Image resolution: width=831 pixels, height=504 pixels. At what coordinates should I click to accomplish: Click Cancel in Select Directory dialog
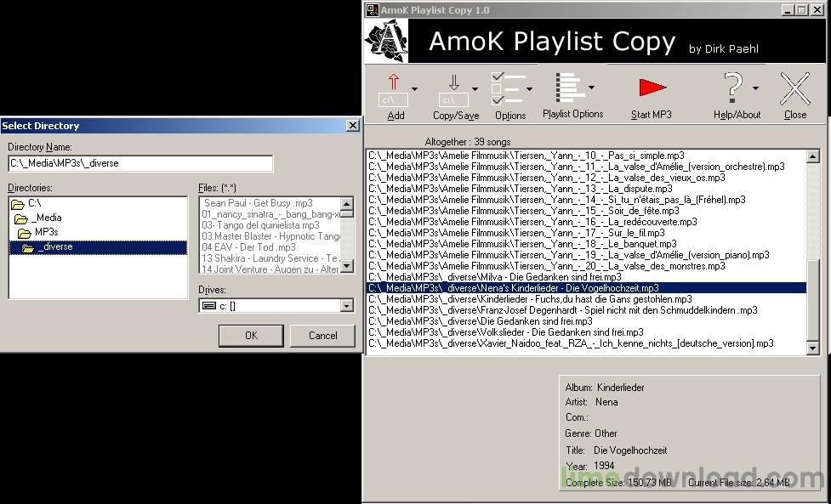coord(322,336)
